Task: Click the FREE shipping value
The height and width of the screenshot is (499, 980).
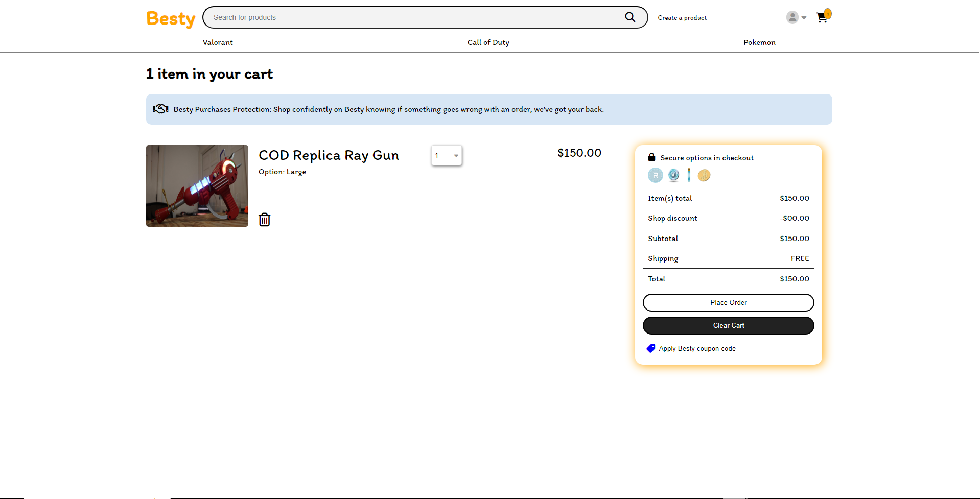Action: [x=800, y=258]
